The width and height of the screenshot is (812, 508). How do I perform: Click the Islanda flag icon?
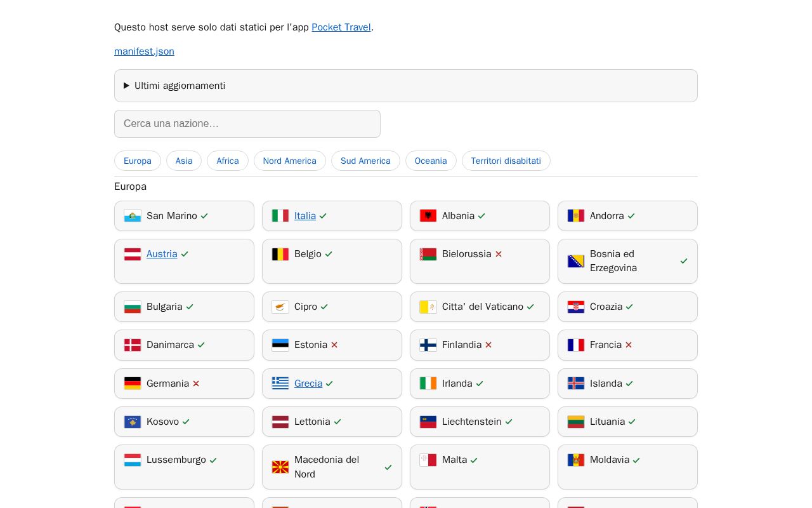coord(576,384)
